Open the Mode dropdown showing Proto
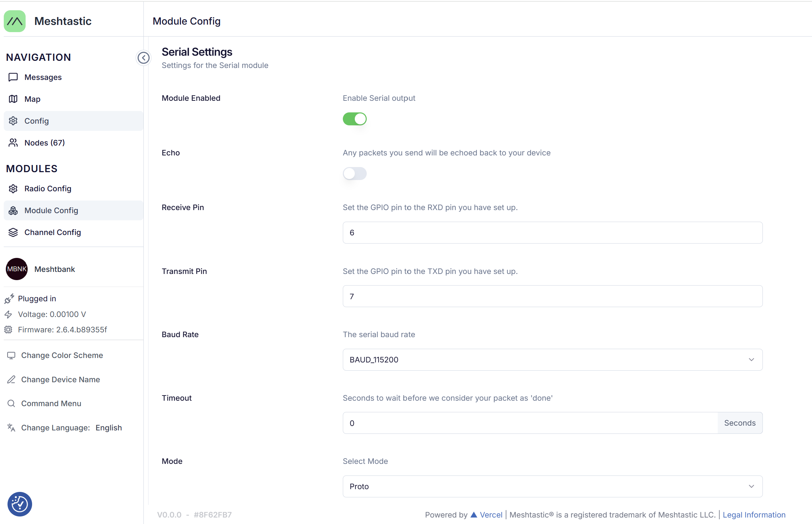Image resolution: width=812 pixels, height=524 pixels. (x=552, y=486)
